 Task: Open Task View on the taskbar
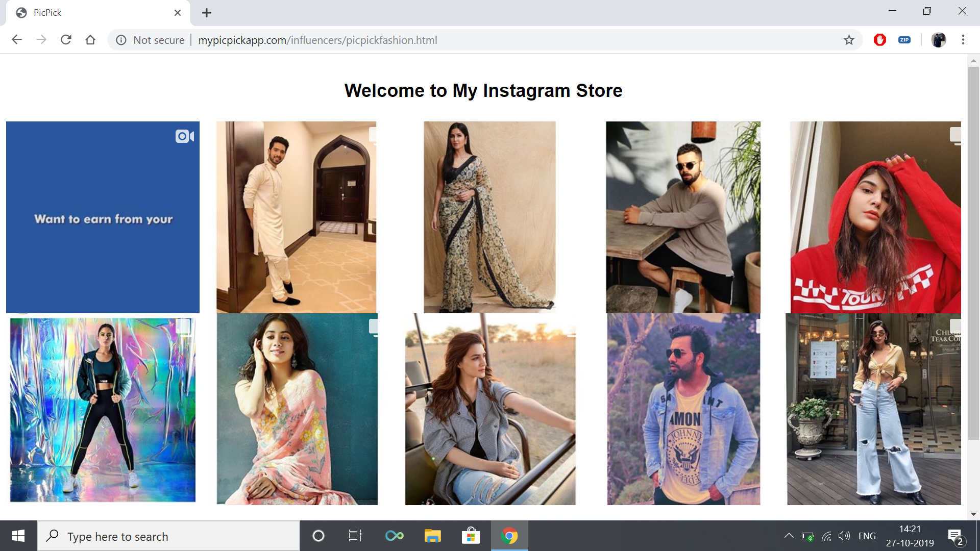click(x=355, y=536)
